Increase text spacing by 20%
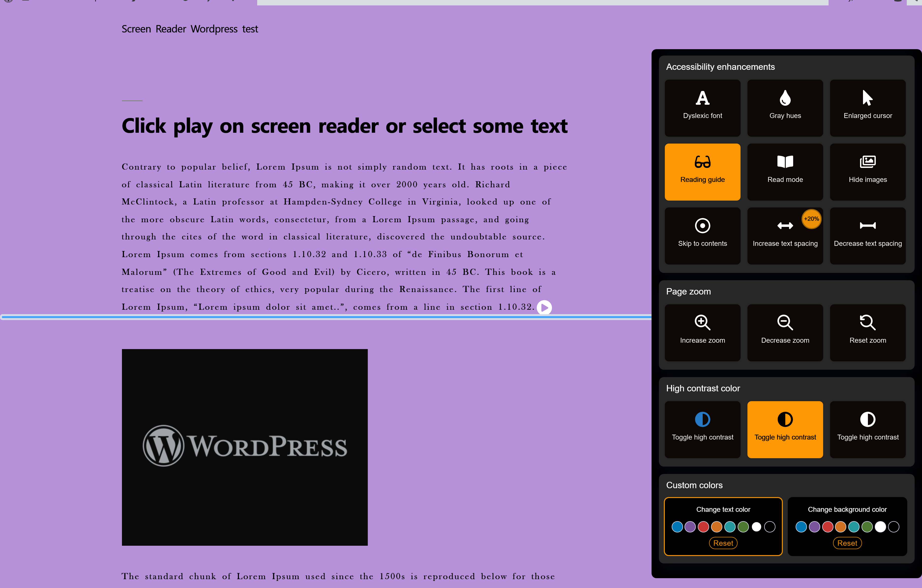Screen dimensions: 922x588 785,236
